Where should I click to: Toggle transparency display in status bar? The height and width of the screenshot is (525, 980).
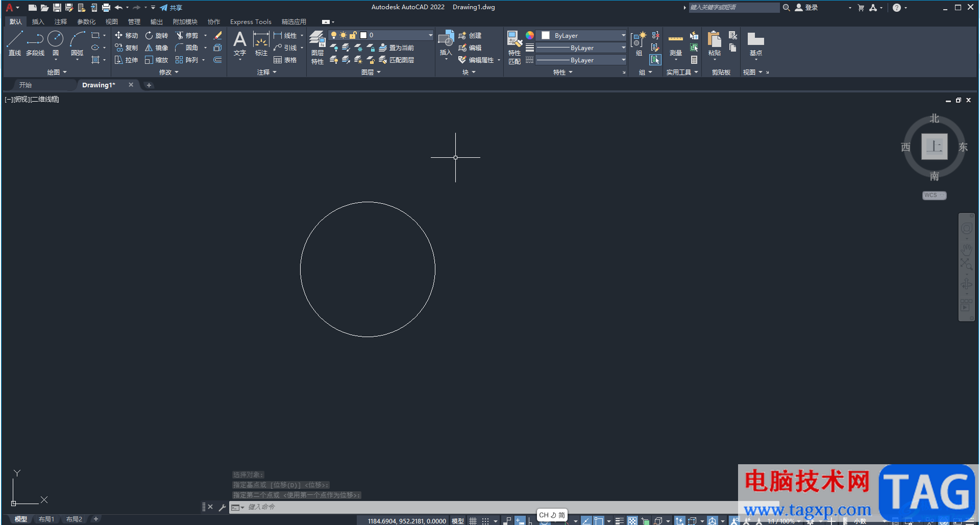click(632, 521)
